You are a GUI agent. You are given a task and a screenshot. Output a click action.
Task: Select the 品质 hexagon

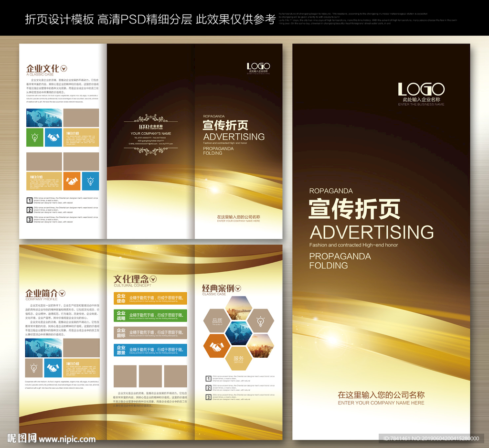217,320
